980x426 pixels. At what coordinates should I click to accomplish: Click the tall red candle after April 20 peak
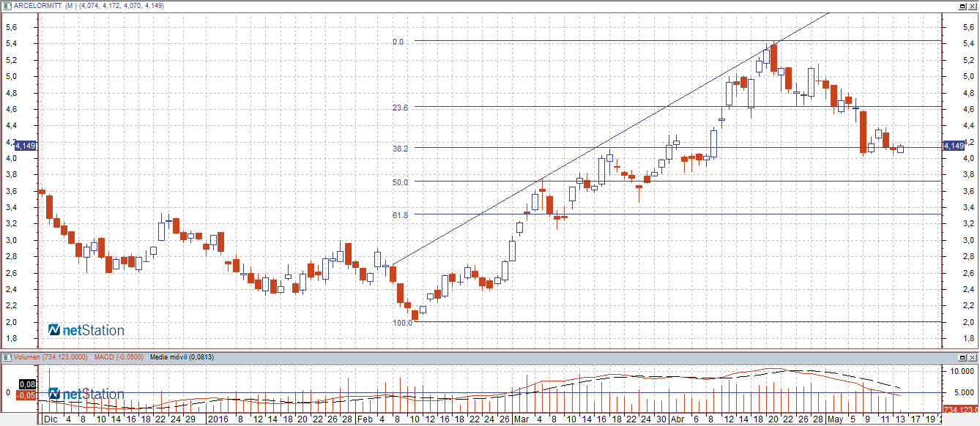tap(773, 58)
